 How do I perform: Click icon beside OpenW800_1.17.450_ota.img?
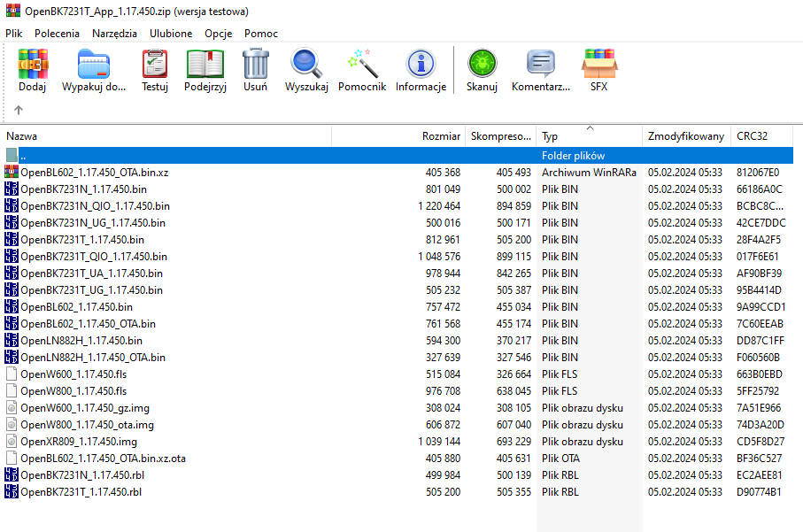pyautogui.click(x=12, y=425)
